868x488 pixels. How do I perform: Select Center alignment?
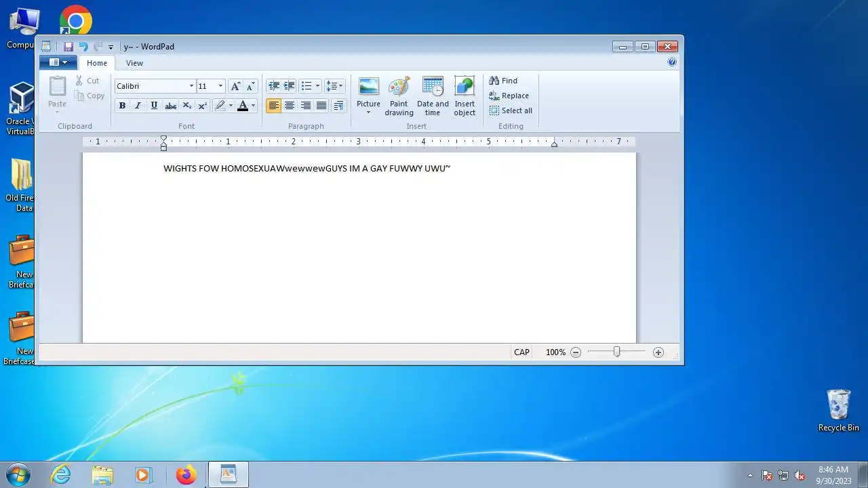[x=290, y=106]
